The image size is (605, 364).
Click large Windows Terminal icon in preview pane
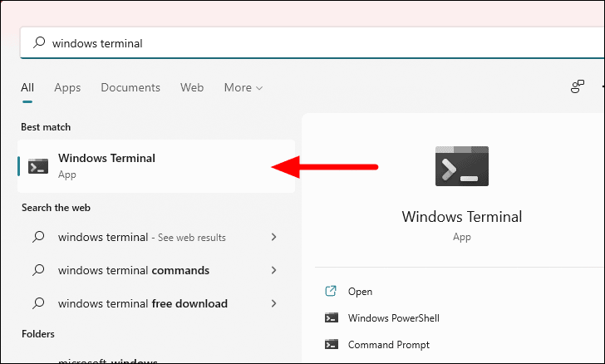coord(462,166)
